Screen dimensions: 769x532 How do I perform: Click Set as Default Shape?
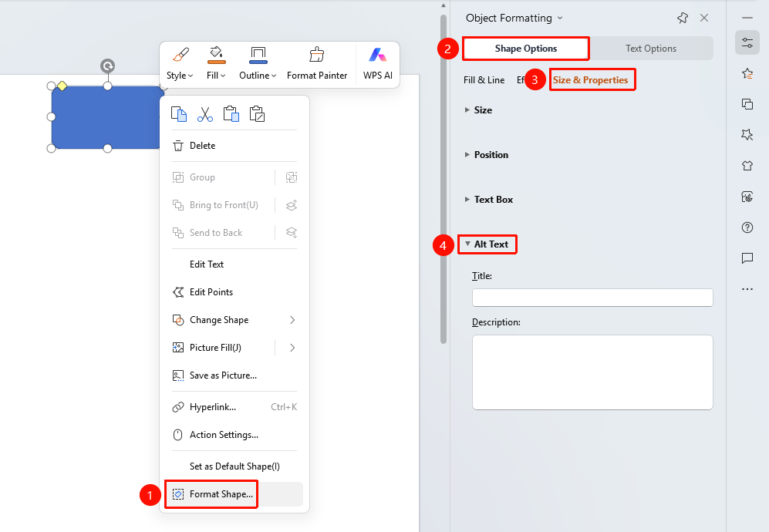(x=234, y=466)
